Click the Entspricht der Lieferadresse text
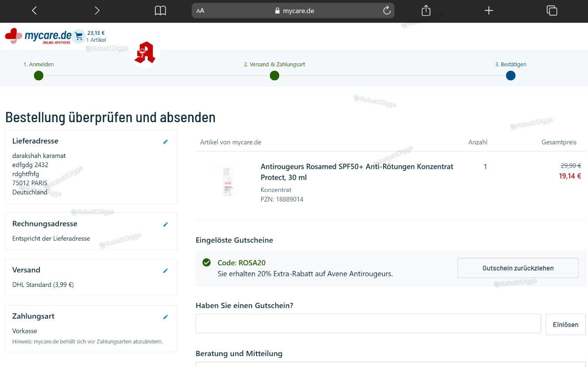This screenshot has width=588, height=367. 51,238
